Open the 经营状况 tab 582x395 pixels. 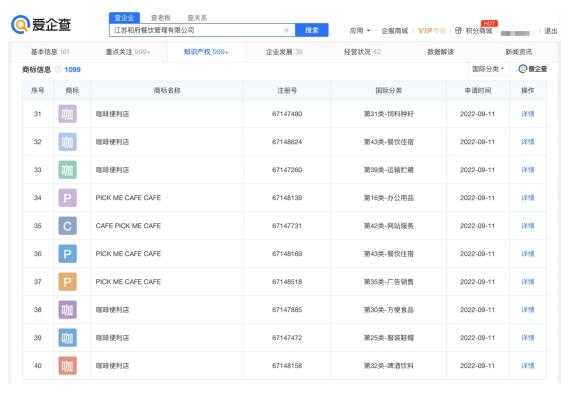click(363, 52)
